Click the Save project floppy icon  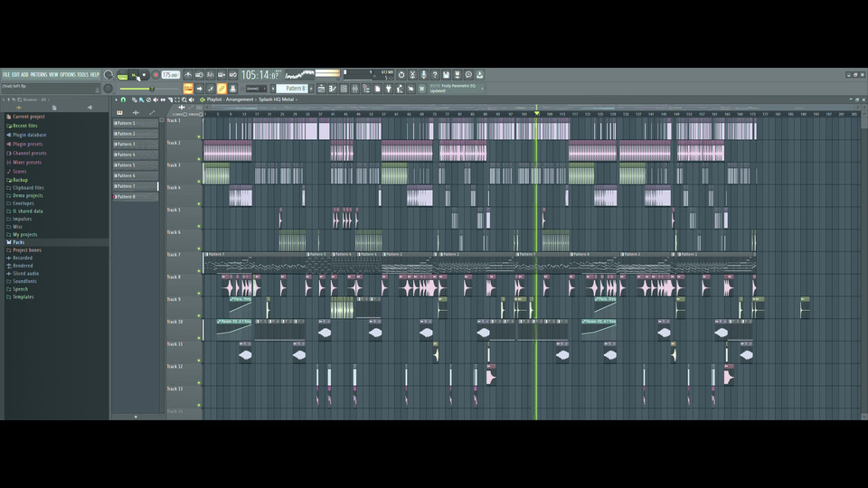pyautogui.click(x=445, y=75)
